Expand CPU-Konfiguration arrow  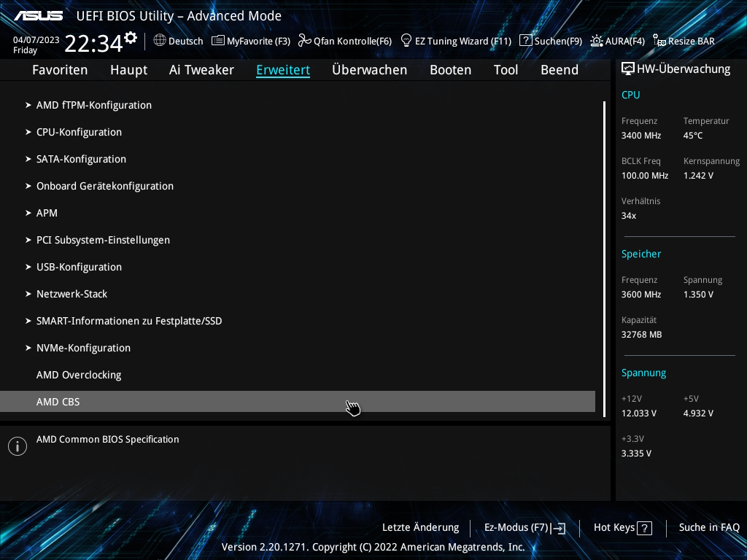pos(28,132)
